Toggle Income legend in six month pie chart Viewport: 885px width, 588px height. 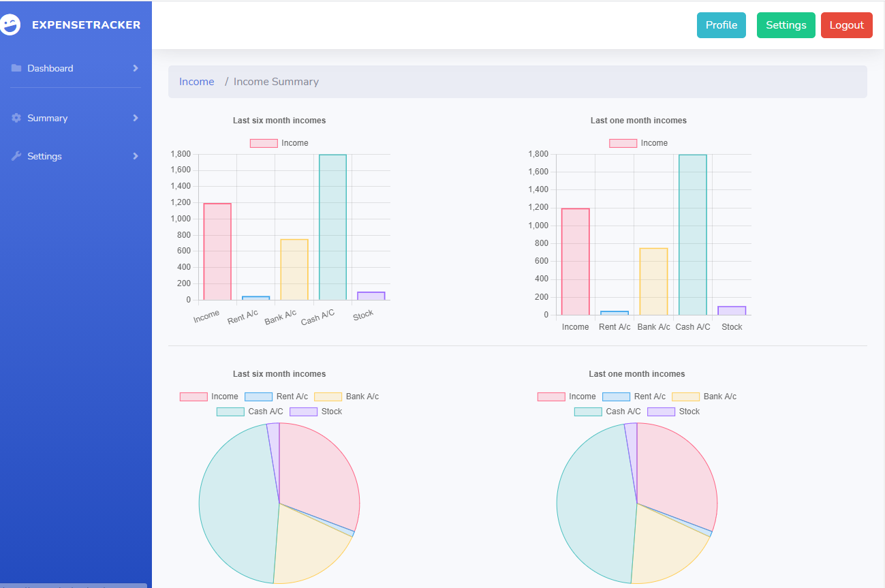coord(209,397)
